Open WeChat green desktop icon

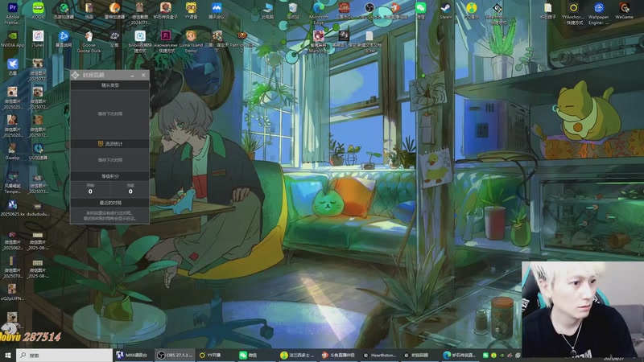pos(420,11)
